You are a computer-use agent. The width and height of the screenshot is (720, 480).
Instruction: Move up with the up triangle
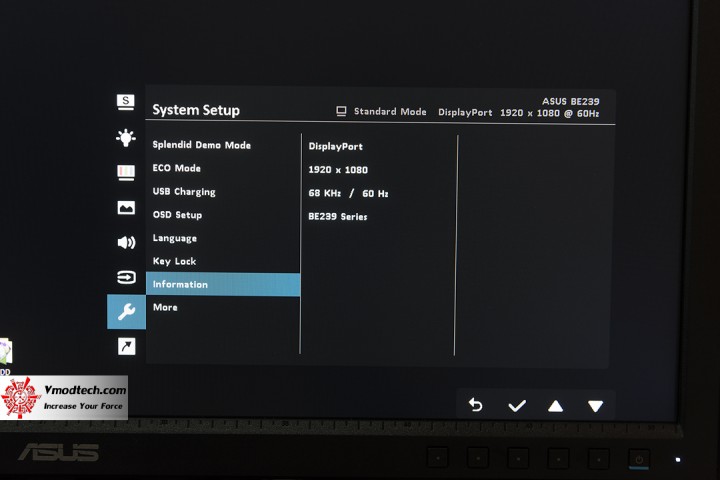coord(556,406)
